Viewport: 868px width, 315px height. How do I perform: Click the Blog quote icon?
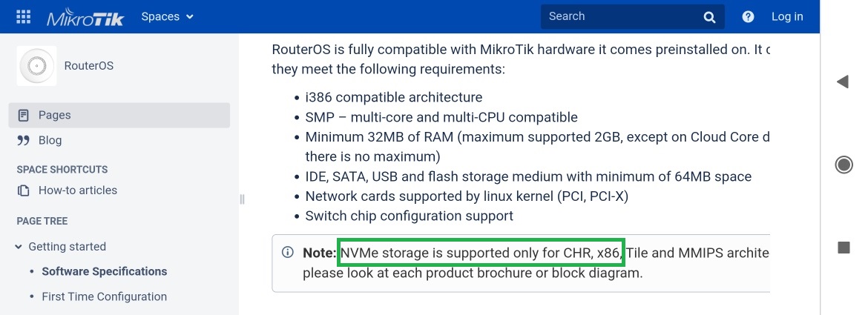(x=24, y=140)
